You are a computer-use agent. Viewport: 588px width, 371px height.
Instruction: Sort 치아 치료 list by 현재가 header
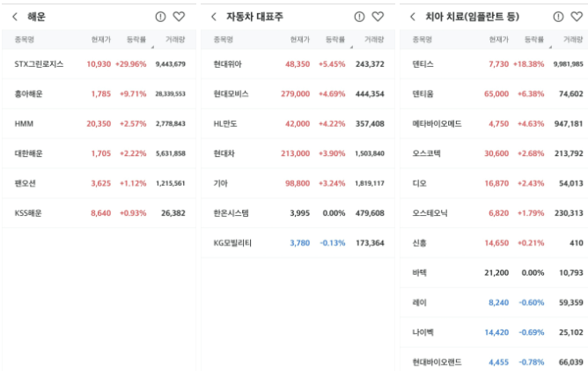499,40
